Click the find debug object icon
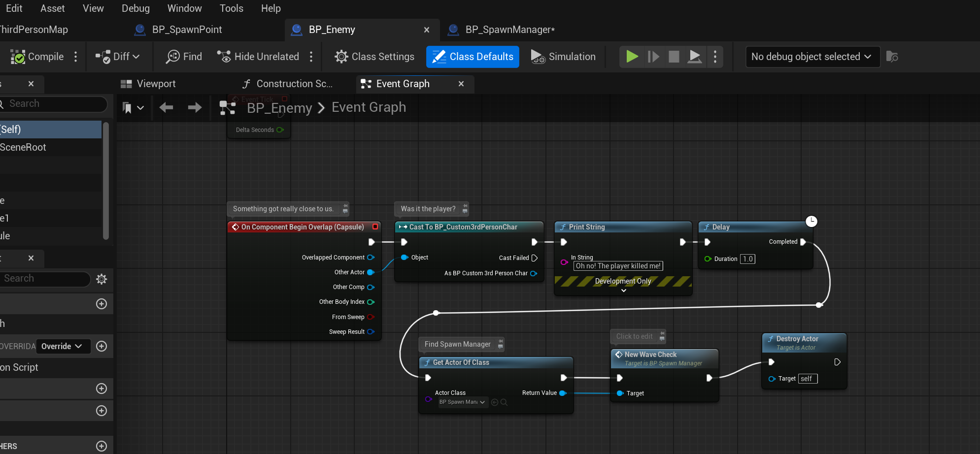 [x=892, y=57]
